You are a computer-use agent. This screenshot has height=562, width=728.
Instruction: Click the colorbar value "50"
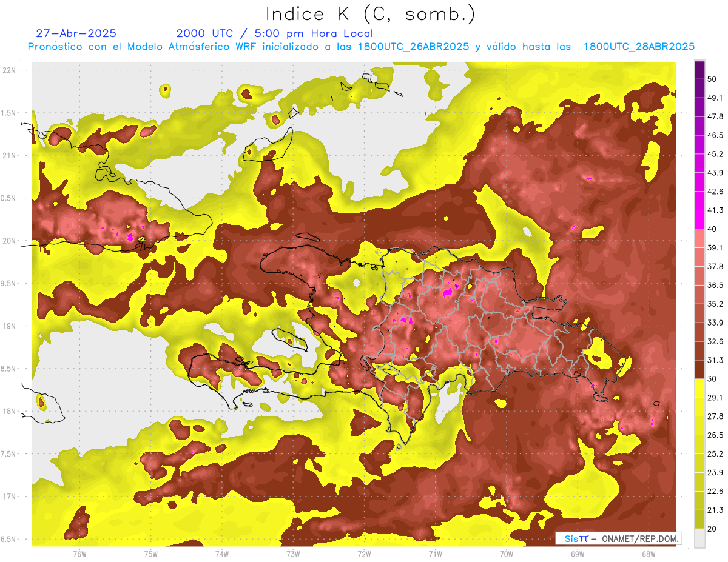coord(712,79)
